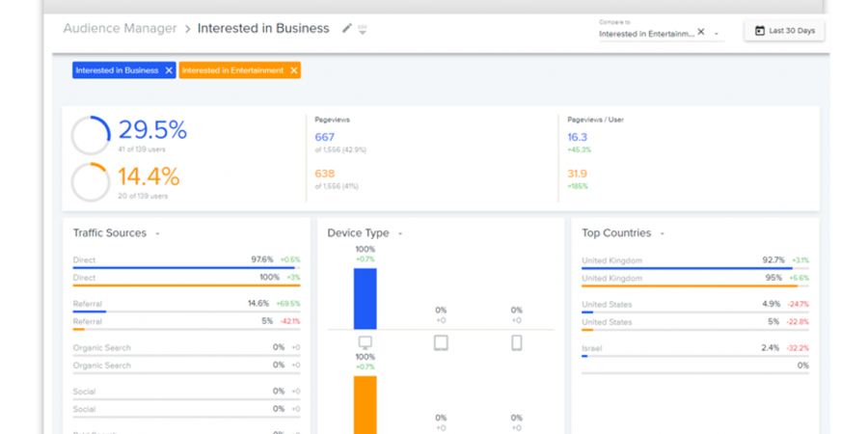Expand the Traffic Sources dropdown
Screen dimensions: 868x434
(157, 233)
